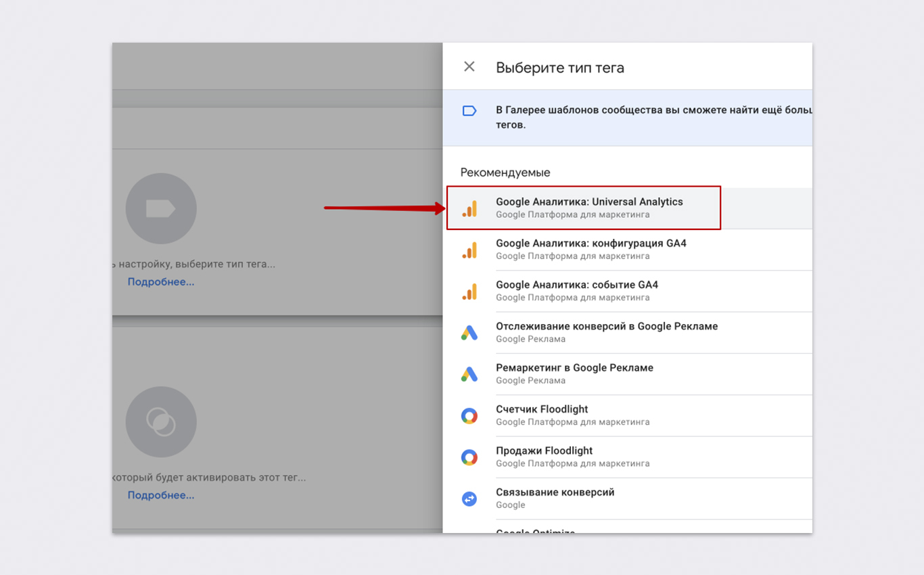Click the Выберите тип тега panel title
The image size is (924, 575).
(x=560, y=68)
